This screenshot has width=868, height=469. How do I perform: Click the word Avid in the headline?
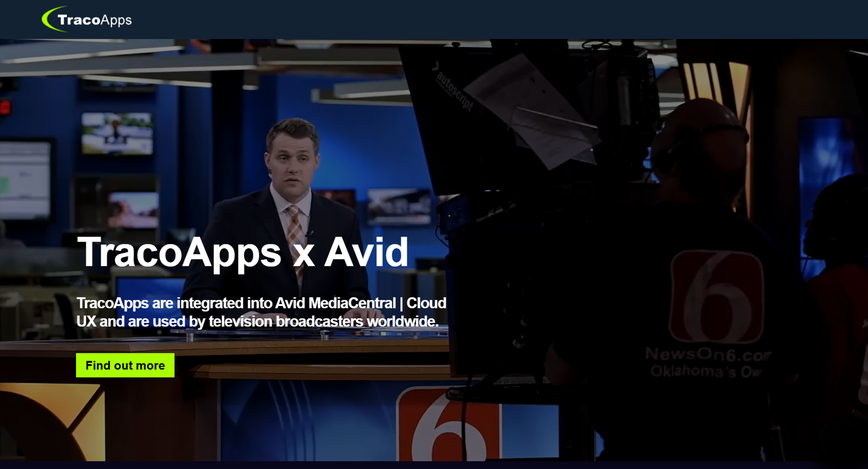pyautogui.click(x=366, y=253)
